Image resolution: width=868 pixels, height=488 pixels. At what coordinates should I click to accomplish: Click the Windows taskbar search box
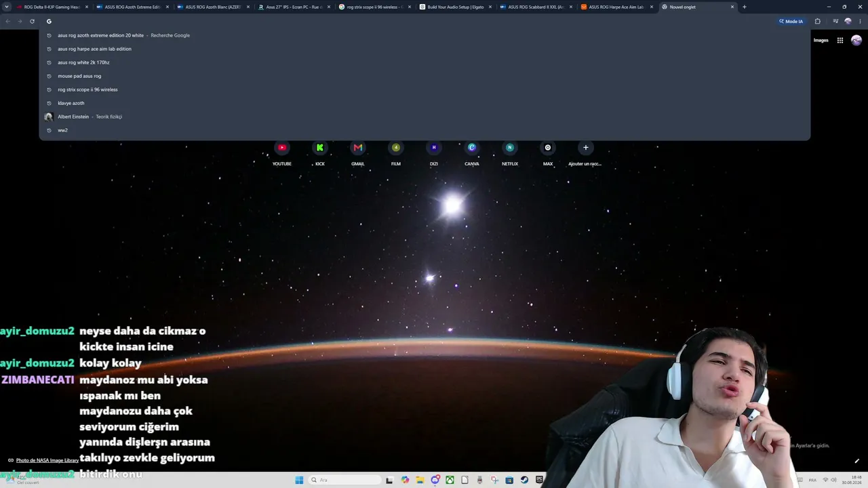(x=344, y=480)
